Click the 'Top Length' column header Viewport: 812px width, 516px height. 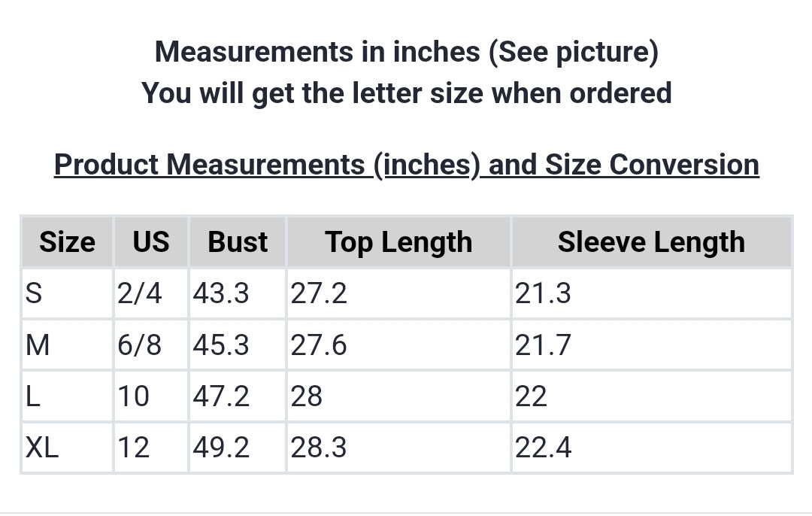coord(398,242)
